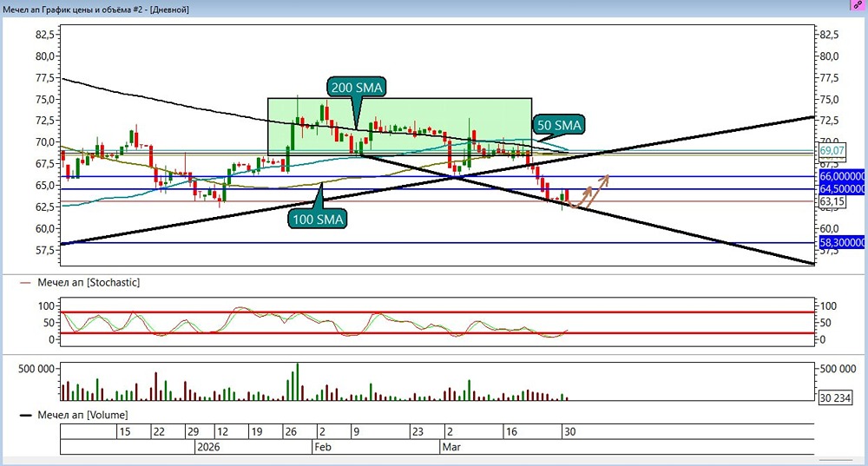The height and width of the screenshot is (466, 868).
Task: Click the 66,000000 blue price level label
Action: [841, 176]
